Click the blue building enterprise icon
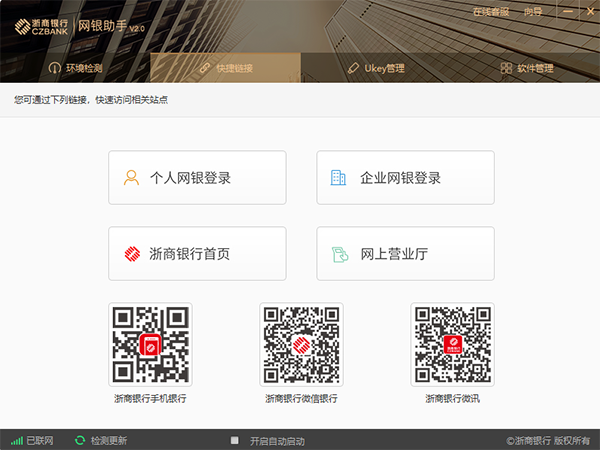This screenshot has height=450, width=600. click(x=338, y=178)
